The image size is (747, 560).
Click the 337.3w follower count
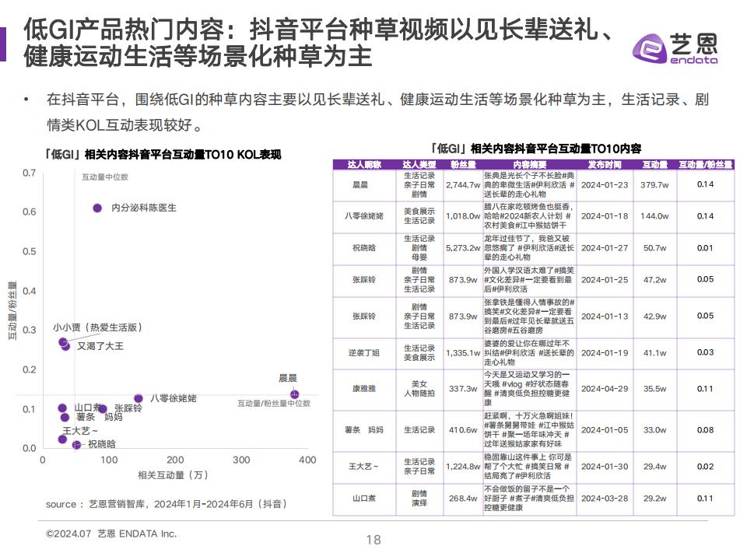pos(463,389)
